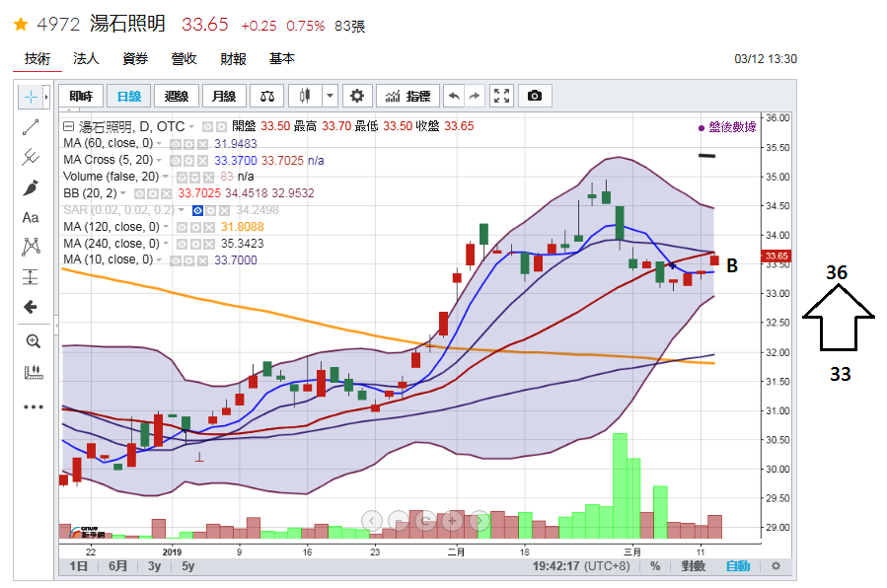Toggle visibility of MA (120, close, 0)

point(182,227)
